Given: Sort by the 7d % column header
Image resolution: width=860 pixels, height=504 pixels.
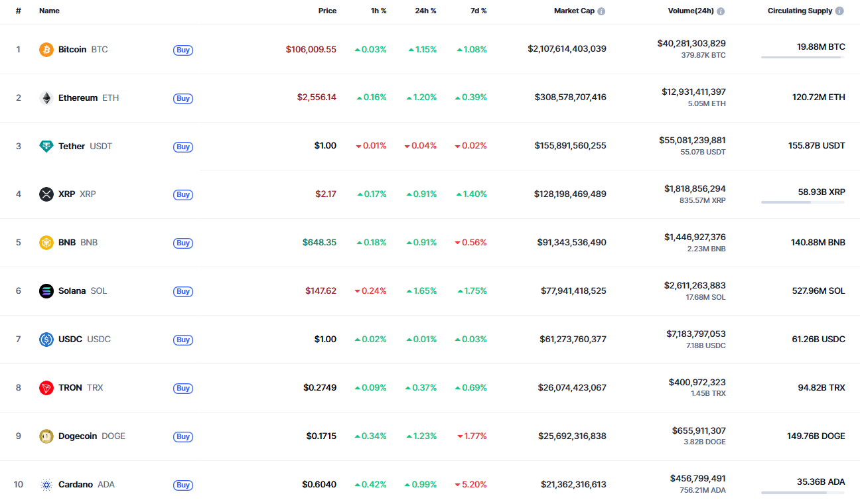Looking at the screenshot, I should [x=477, y=11].
